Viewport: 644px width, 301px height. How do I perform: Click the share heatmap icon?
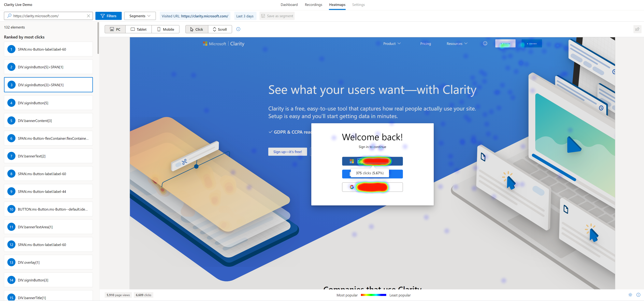[637, 29]
